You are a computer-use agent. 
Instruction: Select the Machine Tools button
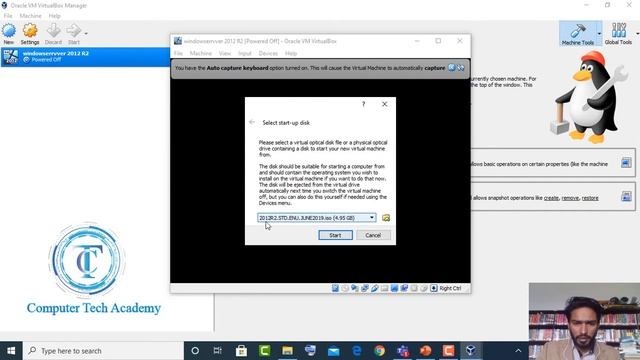pyautogui.click(x=578, y=33)
